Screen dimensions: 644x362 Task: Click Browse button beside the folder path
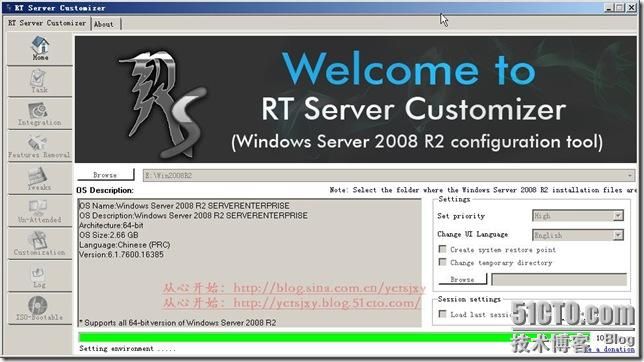point(105,175)
